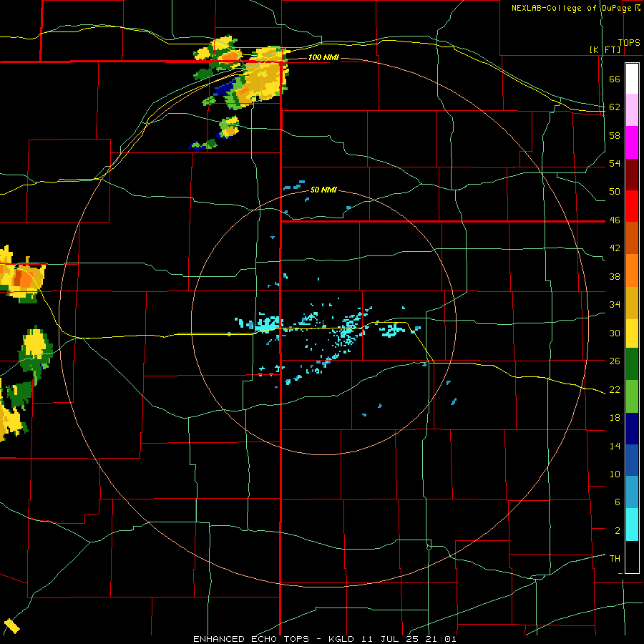
Task: Pick the navy blue legend swatch
Action: click(632, 429)
